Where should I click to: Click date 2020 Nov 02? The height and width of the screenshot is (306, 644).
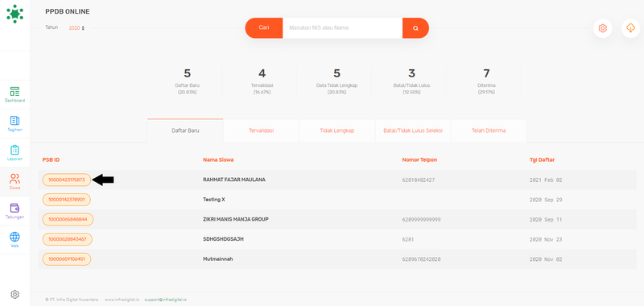(x=546, y=259)
